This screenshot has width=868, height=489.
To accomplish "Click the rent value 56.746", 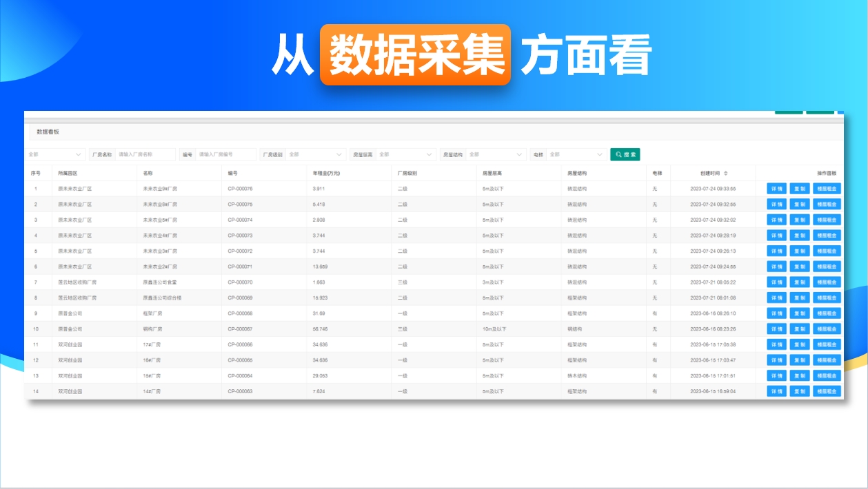I will (x=320, y=329).
